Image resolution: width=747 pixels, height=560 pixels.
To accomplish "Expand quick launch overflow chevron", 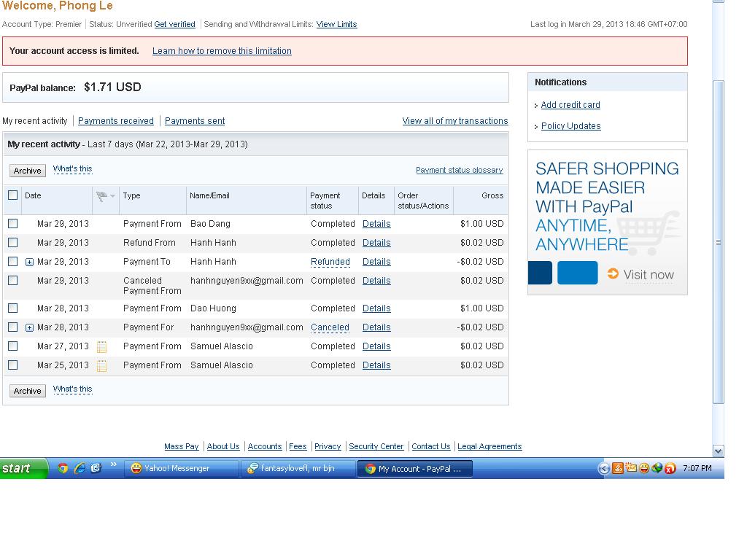I will coord(113,464).
